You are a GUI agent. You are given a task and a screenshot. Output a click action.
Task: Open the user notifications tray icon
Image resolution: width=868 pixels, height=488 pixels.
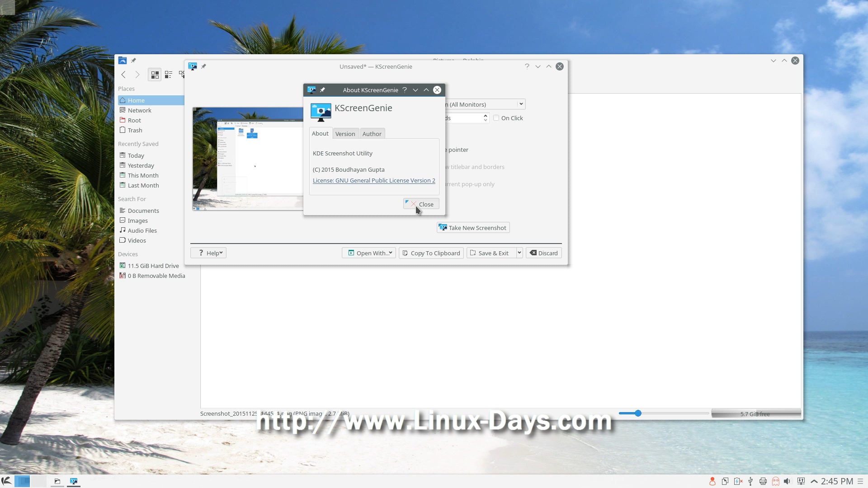click(712, 482)
